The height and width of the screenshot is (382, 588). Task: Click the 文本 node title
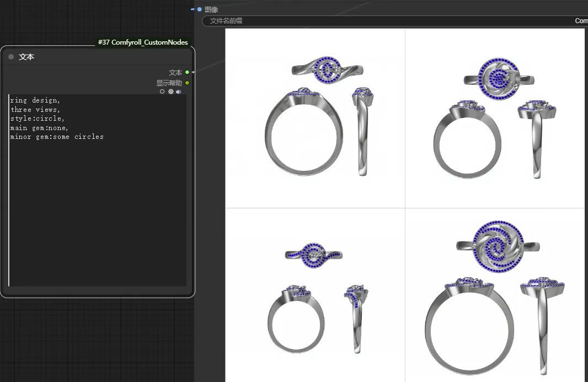(26, 57)
